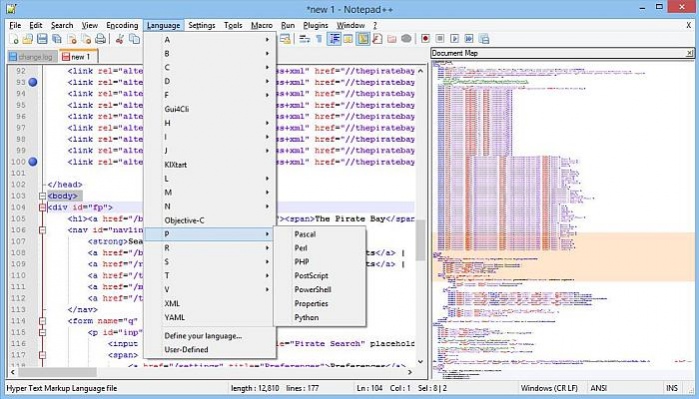Expand the S language submenu

click(210, 262)
